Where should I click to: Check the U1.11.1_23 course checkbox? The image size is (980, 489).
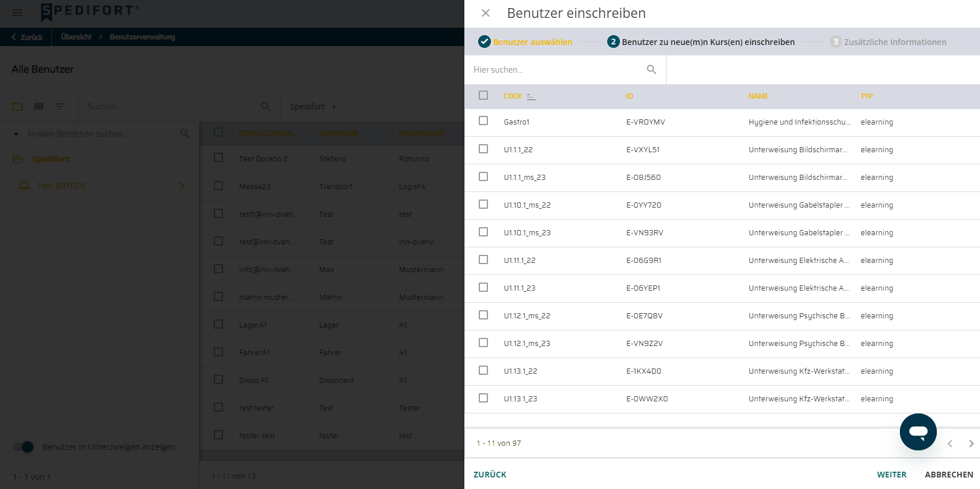(x=483, y=287)
